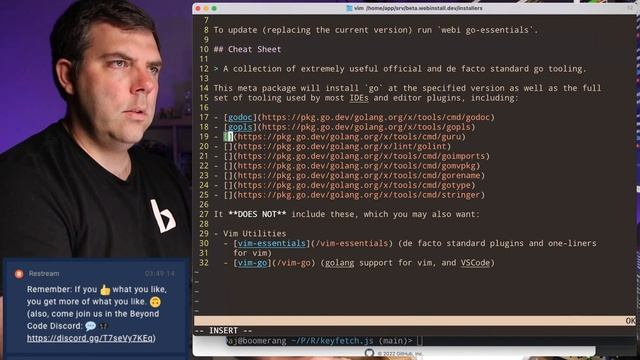The width and height of the screenshot is (640, 360).
Task: Click the 'IDEs' underlined word on line 15
Action: tap(359, 98)
